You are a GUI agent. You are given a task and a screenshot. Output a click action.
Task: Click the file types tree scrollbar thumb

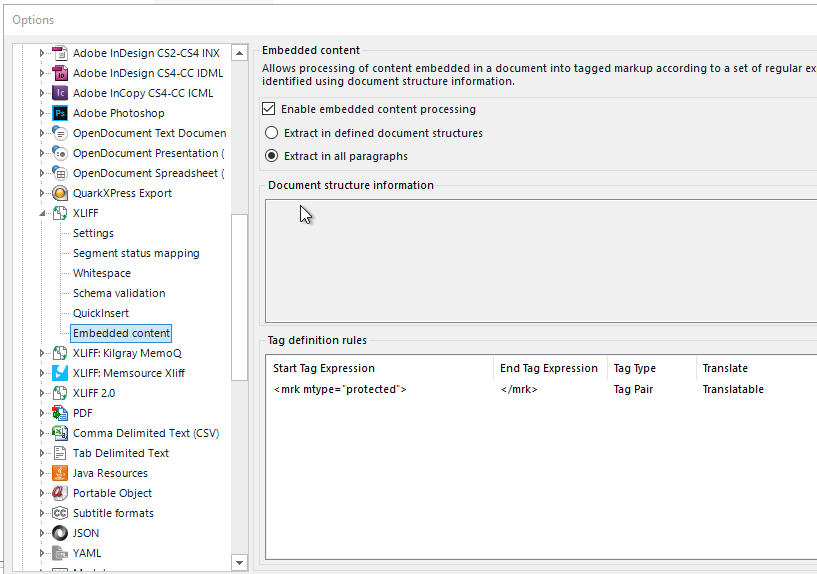(x=239, y=297)
